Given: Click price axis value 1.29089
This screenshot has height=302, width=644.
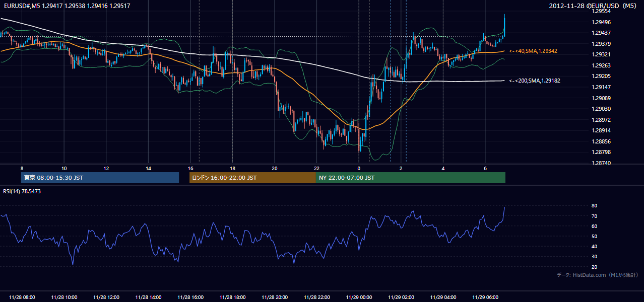Looking at the screenshot, I should [601, 98].
